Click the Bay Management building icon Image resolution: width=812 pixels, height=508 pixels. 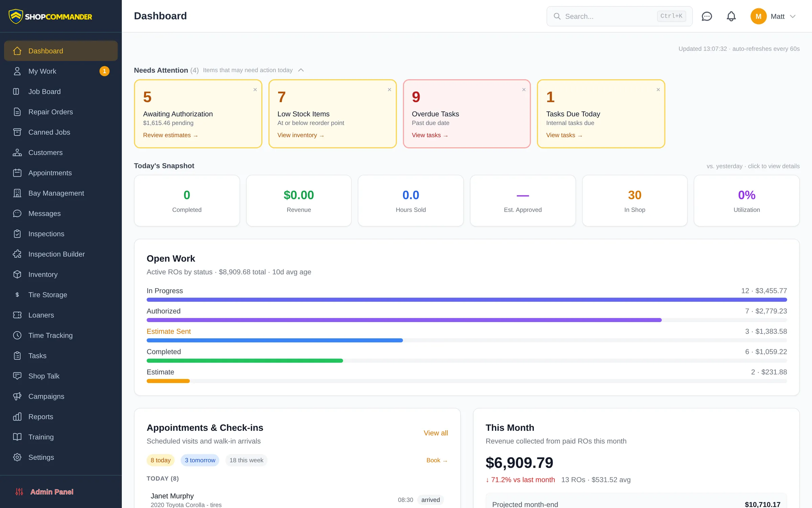coord(17,193)
